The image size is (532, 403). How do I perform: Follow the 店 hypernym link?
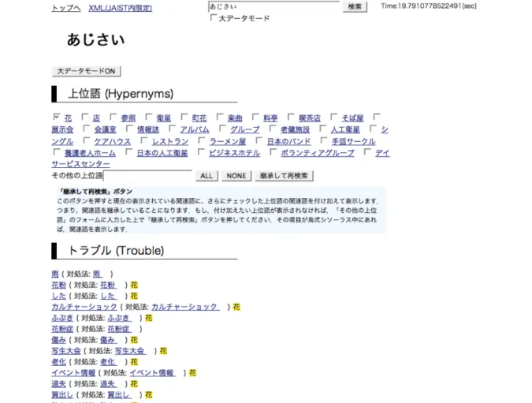tap(97, 118)
